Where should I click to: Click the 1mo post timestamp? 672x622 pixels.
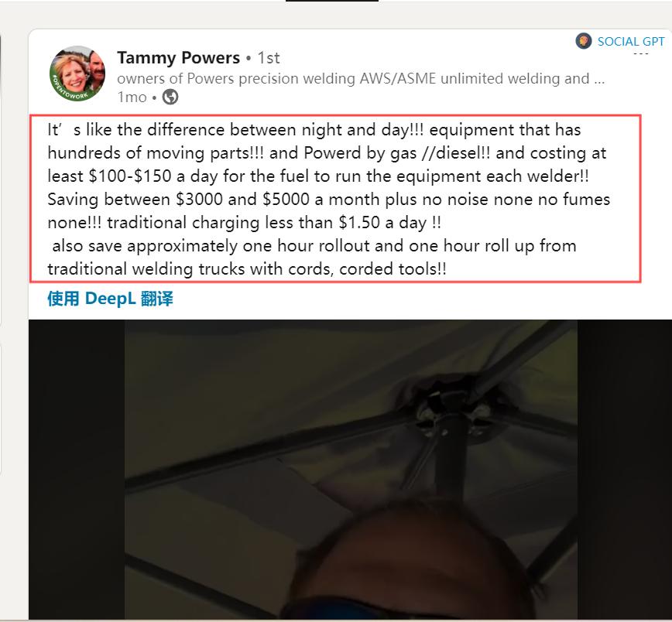[x=132, y=97]
